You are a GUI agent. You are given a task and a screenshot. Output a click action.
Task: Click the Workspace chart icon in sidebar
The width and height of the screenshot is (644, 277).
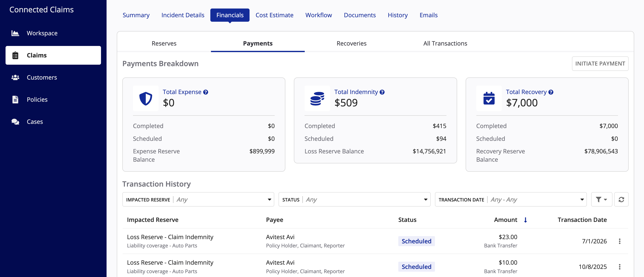tap(15, 33)
